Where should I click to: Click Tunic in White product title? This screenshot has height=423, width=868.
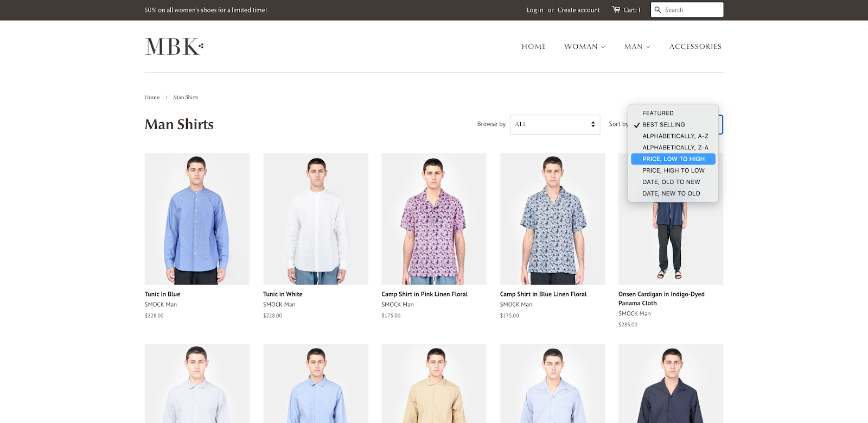click(x=283, y=294)
